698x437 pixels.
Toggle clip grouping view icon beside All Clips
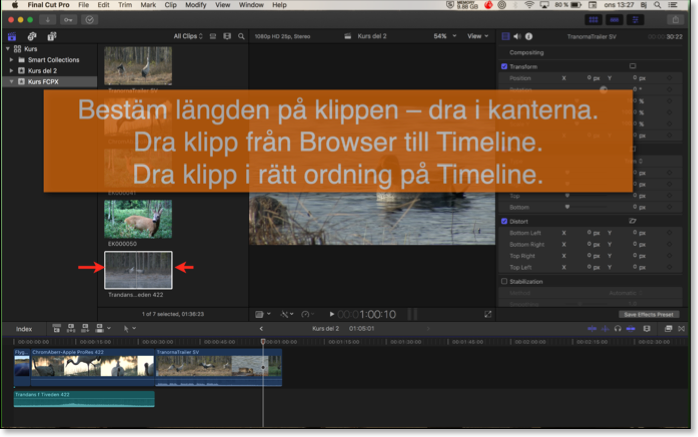[x=213, y=36]
